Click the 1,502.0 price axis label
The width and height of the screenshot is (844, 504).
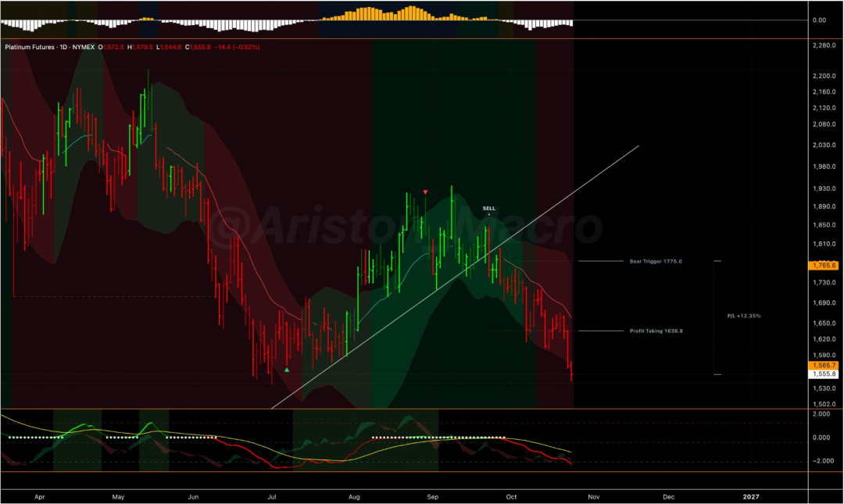tap(824, 405)
